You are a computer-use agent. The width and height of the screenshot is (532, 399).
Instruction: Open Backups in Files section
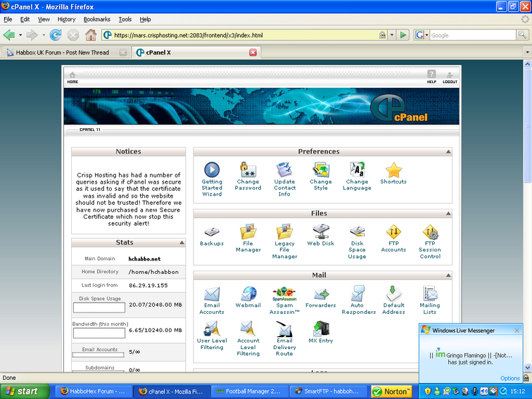click(211, 235)
